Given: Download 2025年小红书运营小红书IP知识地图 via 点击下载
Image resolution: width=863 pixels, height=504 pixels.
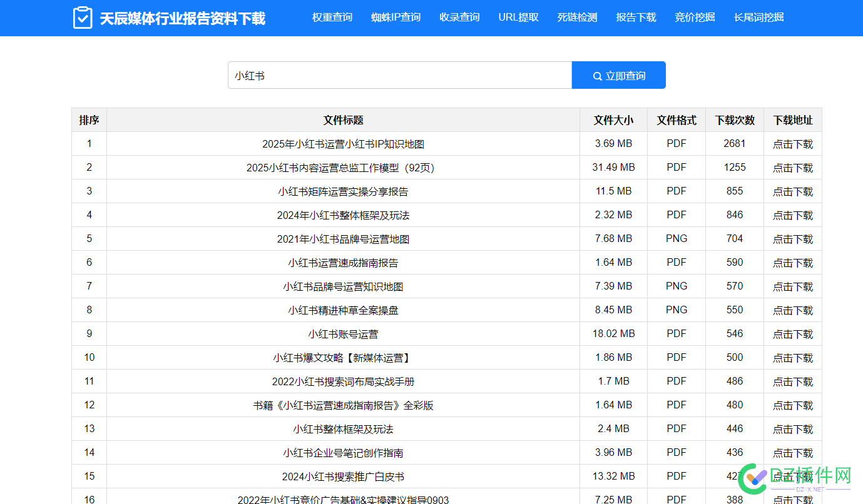Looking at the screenshot, I should [793, 144].
